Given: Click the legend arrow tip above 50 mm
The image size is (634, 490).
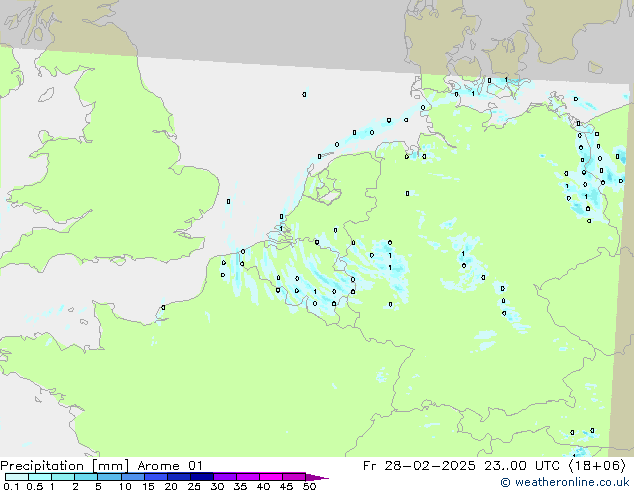Looking at the screenshot, I should 317,477.
